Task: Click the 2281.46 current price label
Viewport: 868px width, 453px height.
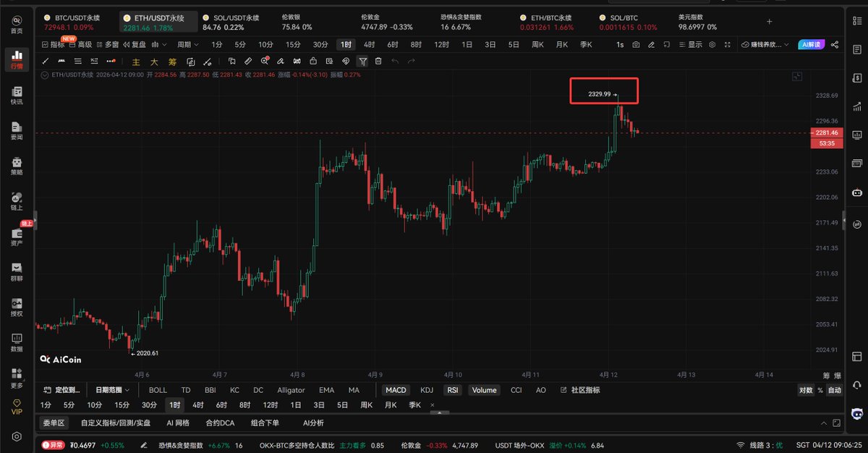Action: point(825,133)
